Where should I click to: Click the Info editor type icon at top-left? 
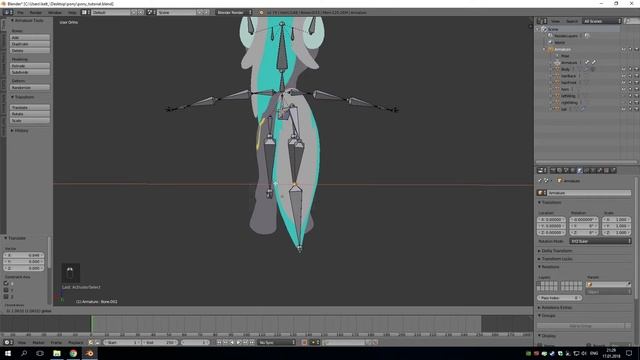7,12
